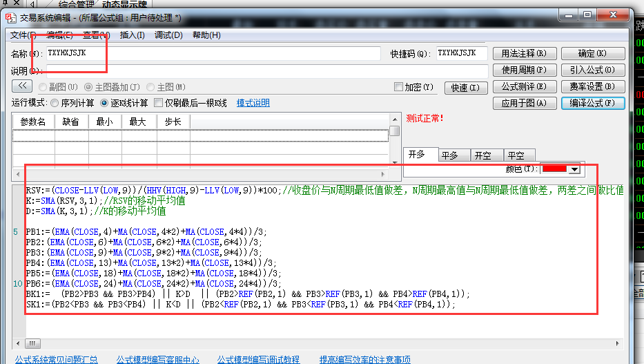Screen dimensions: 644x364
Task: Click the 交易系统编辑 title bar icon
Action: pyautogui.click(x=10, y=18)
